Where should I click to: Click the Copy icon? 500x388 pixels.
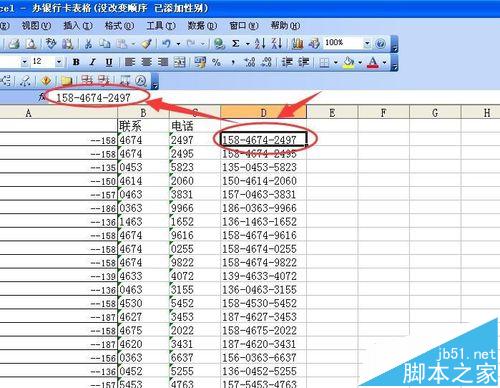(105, 44)
